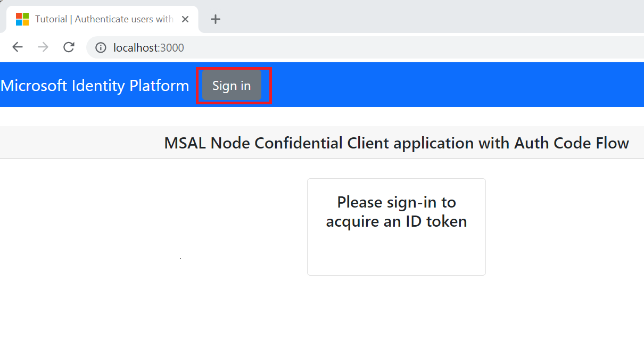This screenshot has height=364, width=644.
Task: Focus the address bar on the localhost text
Action: (x=136, y=48)
